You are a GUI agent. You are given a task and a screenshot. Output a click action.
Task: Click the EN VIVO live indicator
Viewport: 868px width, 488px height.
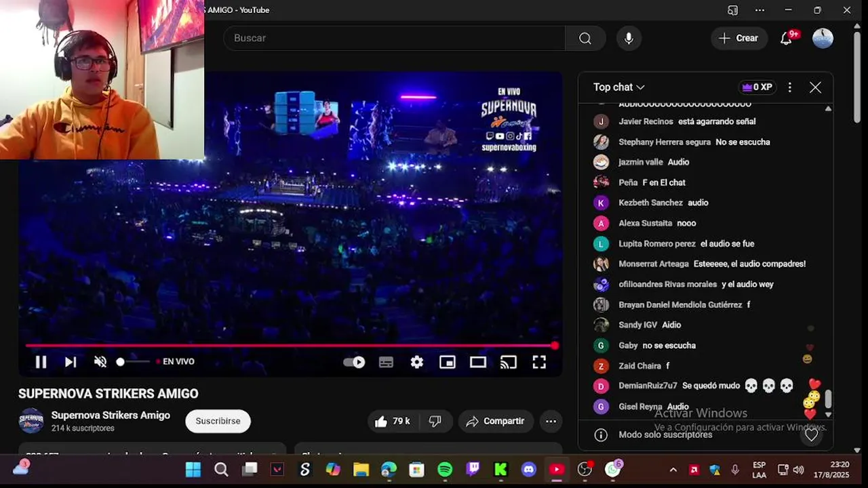pyautogui.click(x=176, y=362)
